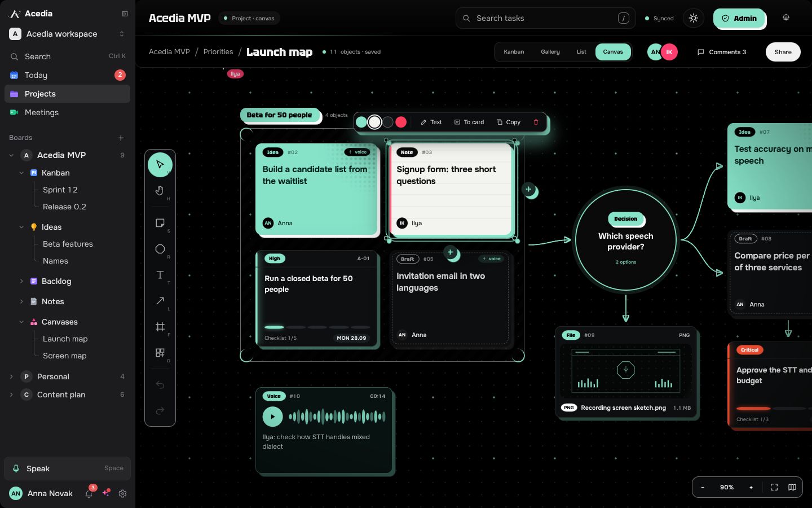The width and height of the screenshot is (812, 508).
Task: Click the undo arrow icon
Action: click(160, 384)
